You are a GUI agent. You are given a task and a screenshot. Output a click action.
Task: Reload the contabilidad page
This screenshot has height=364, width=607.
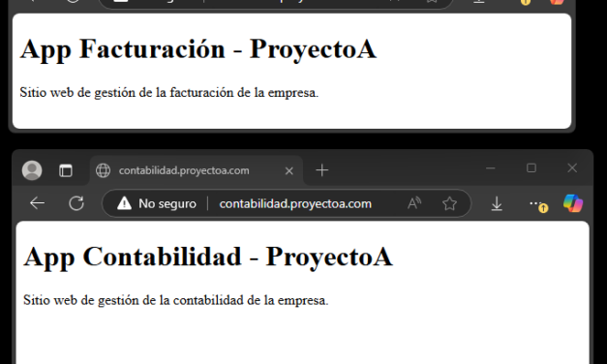point(76,203)
